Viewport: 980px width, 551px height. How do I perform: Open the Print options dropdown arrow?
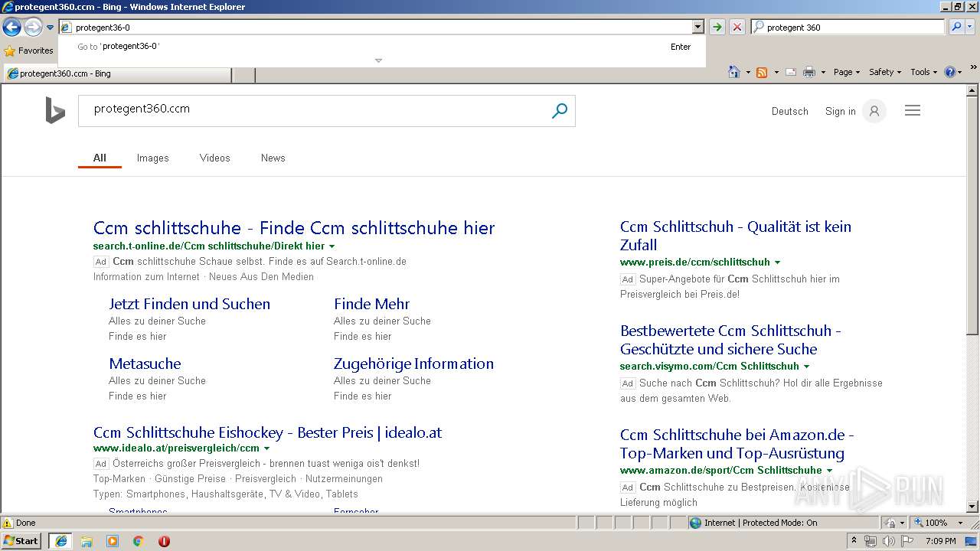click(823, 72)
